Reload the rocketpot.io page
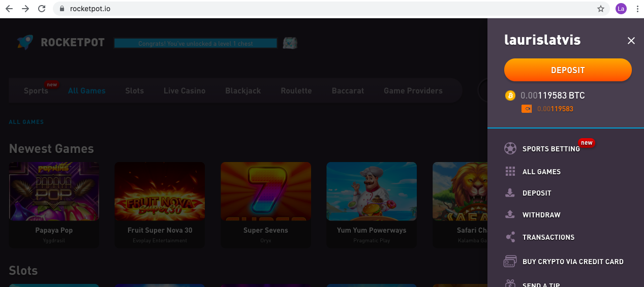This screenshot has width=644, height=287. point(42,9)
